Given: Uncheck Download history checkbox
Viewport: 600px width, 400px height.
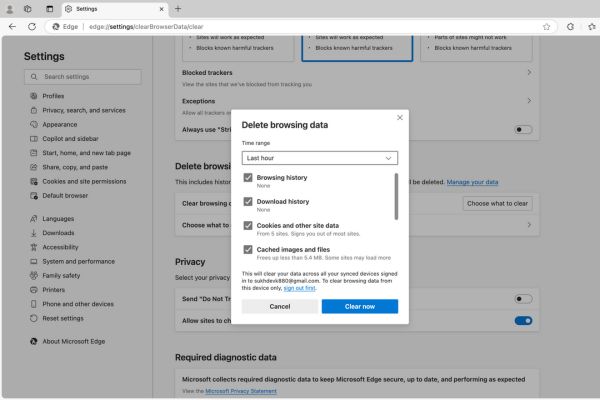Looking at the screenshot, I should [x=248, y=201].
